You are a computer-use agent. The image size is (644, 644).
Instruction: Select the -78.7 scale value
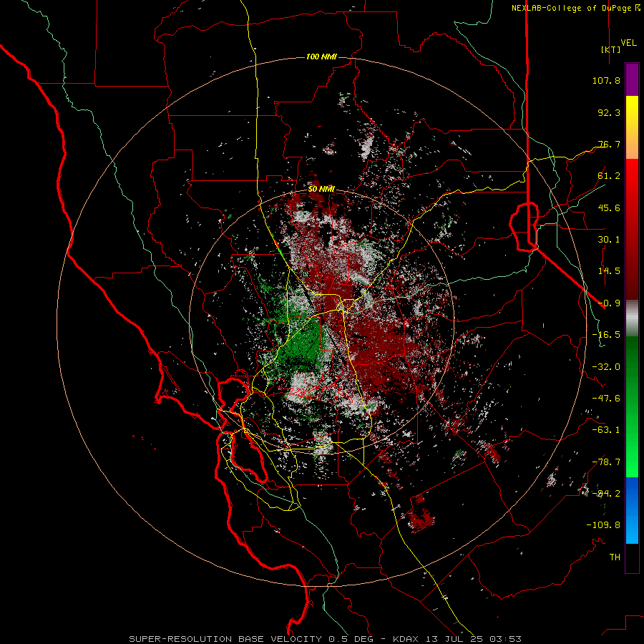point(606,462)
